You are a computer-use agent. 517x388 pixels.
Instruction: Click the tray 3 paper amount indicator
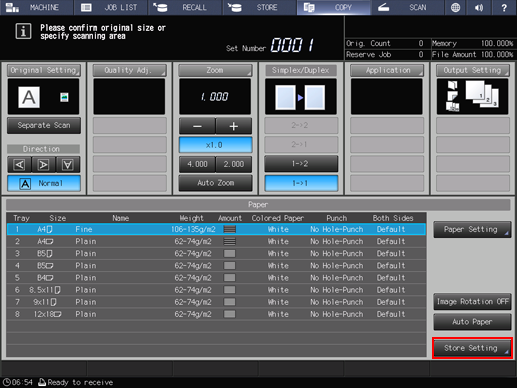230,254
